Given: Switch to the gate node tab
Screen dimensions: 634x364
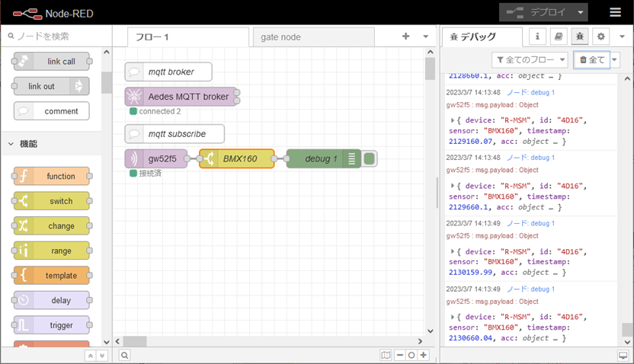Looking at the screenshot, I should click(313, 37).
